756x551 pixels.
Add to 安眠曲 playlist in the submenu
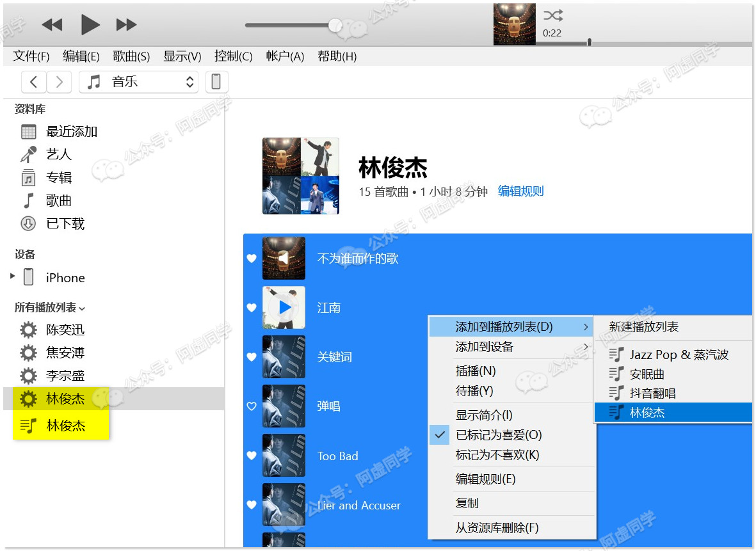673,374
